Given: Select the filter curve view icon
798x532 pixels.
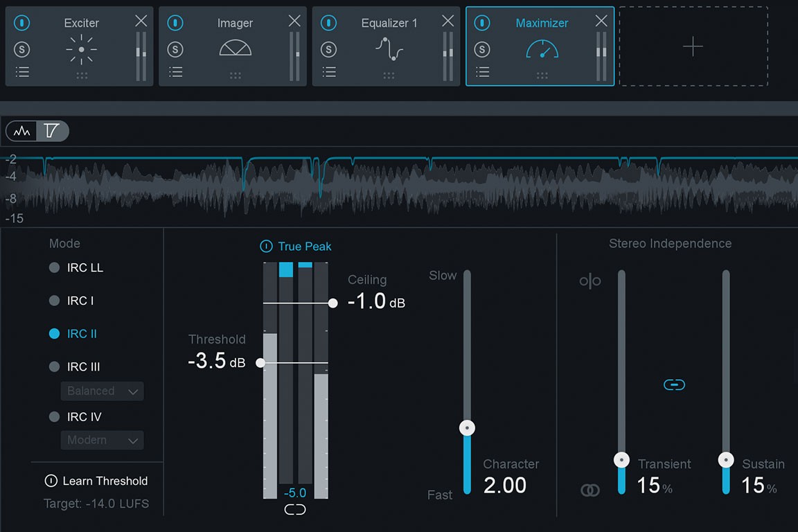Looking at the screenshot, I should tap(52, 130).
